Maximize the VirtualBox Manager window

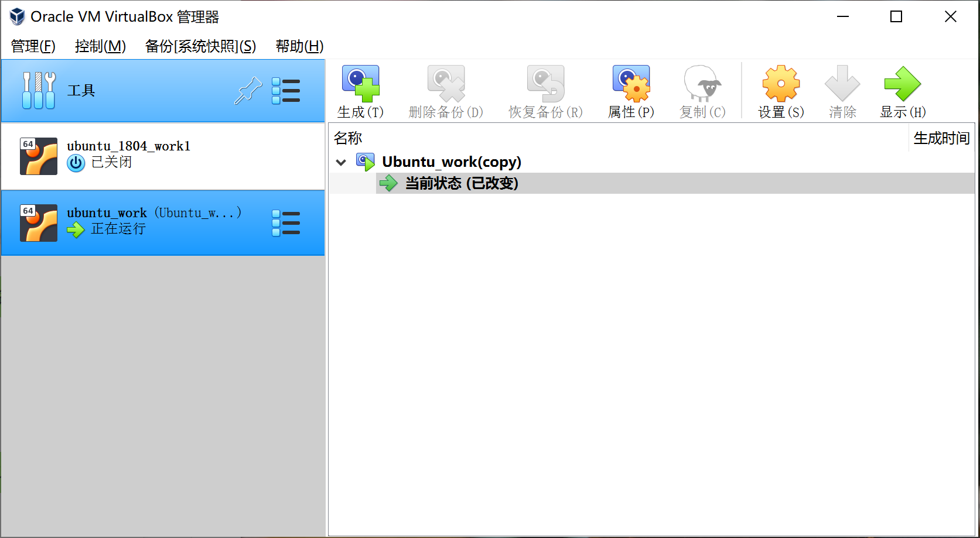point(896,16)
